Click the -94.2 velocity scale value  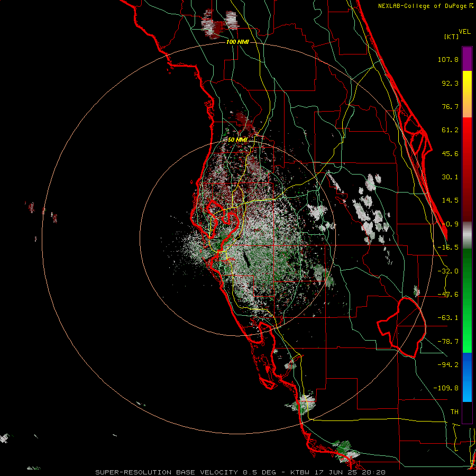(x=448, y=365)
